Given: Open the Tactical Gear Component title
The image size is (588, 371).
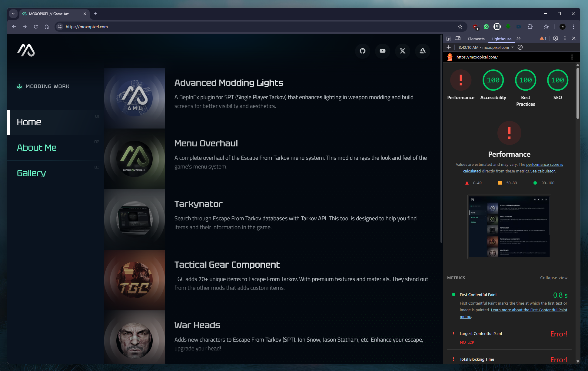Looking at the screenshot, I should tap(227, 265).
